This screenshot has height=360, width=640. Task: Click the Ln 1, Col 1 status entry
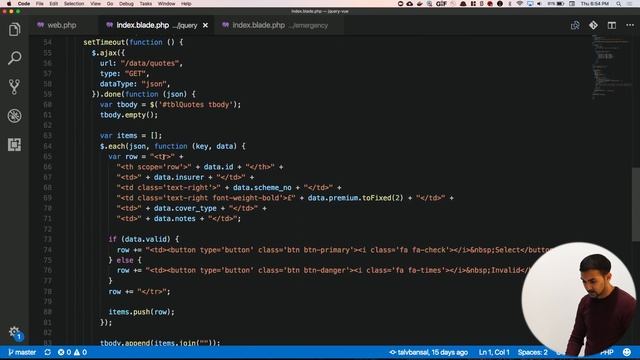(x=494, y=352)
